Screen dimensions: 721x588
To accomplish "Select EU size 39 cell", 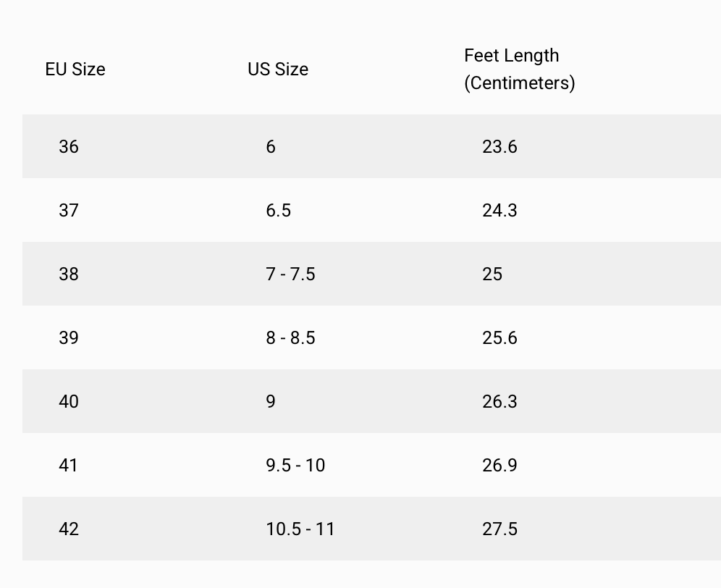I will click(69, 338).
